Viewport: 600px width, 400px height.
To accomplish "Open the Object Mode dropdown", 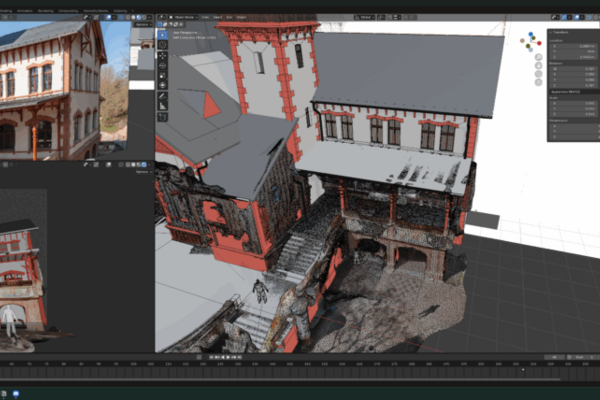I will (184, 18).
